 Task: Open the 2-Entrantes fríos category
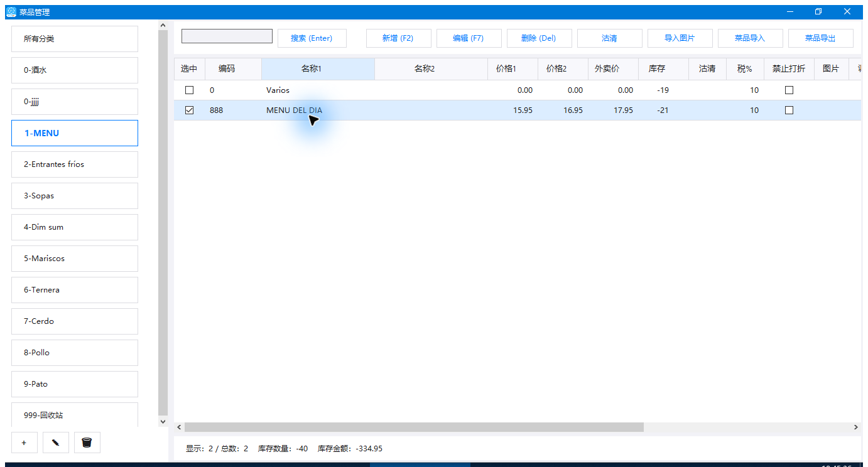click(75, 164)
